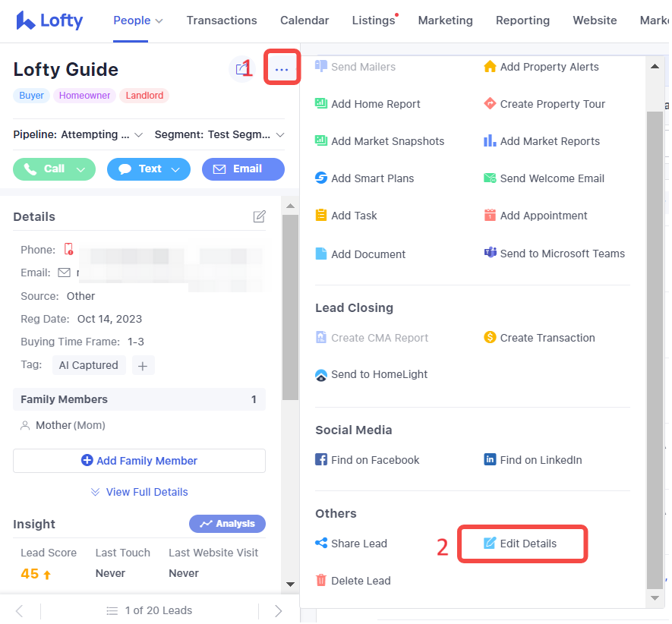Click the Add Document file icon
Image resolution: width=672 pixels, height=624 pixels.
[x=321, y=254]
